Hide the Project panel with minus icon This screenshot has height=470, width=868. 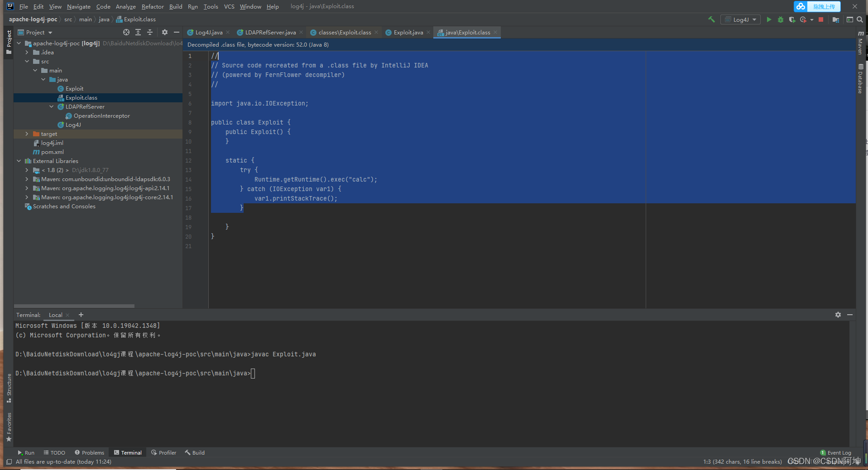click(x=177, y=32)
